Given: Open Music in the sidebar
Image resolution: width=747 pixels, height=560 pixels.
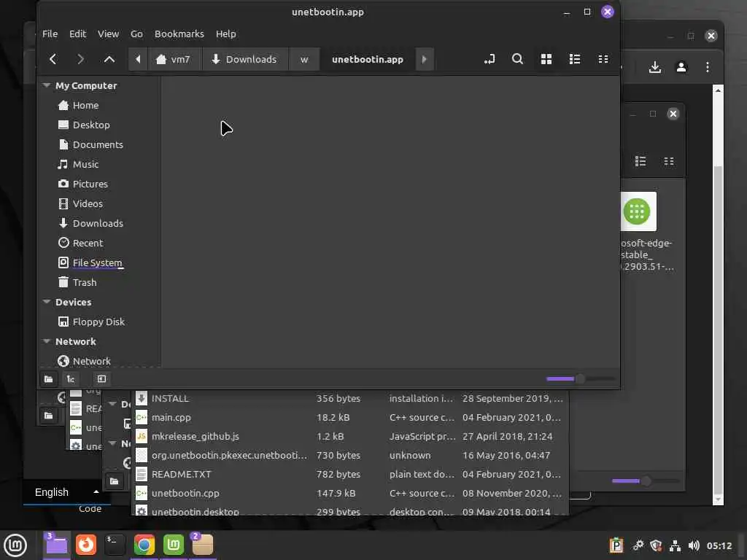Looking at the screenshot, I should 86,164.
